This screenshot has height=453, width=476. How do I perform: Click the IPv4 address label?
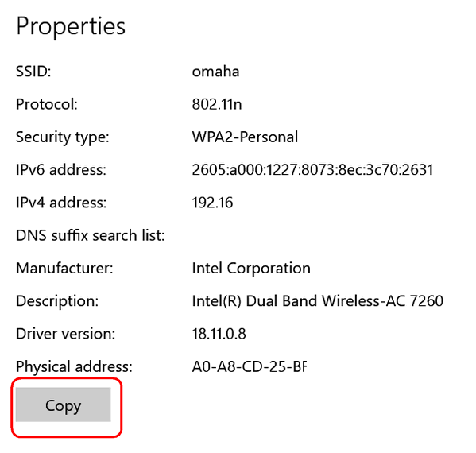[x=61, y=203]
